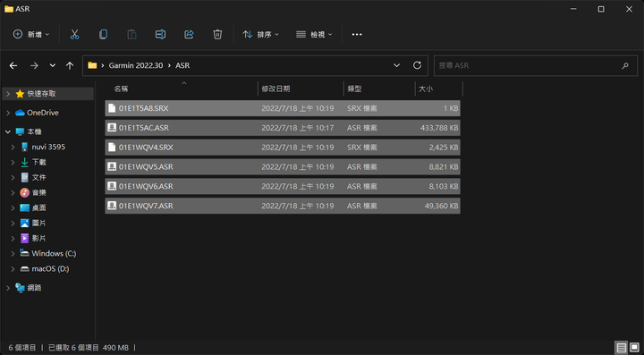Click the Share icon in toolbar
This screenshot has height=355, width=644.
[x=189, y=35]
